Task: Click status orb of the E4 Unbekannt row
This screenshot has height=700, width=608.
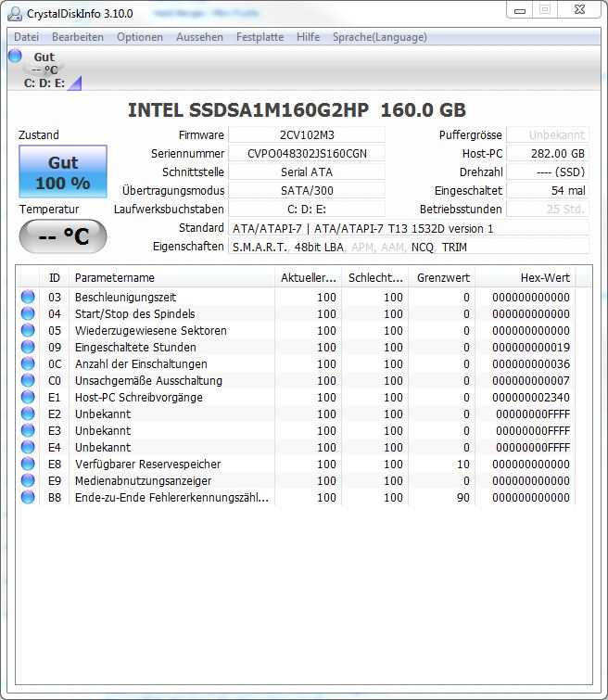Action: 28,447
